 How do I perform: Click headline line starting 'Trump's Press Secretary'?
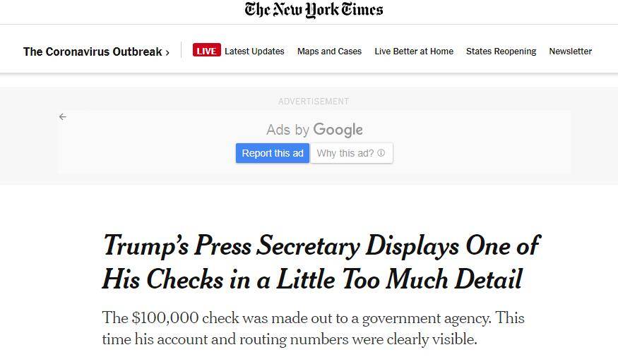point(321,245)
